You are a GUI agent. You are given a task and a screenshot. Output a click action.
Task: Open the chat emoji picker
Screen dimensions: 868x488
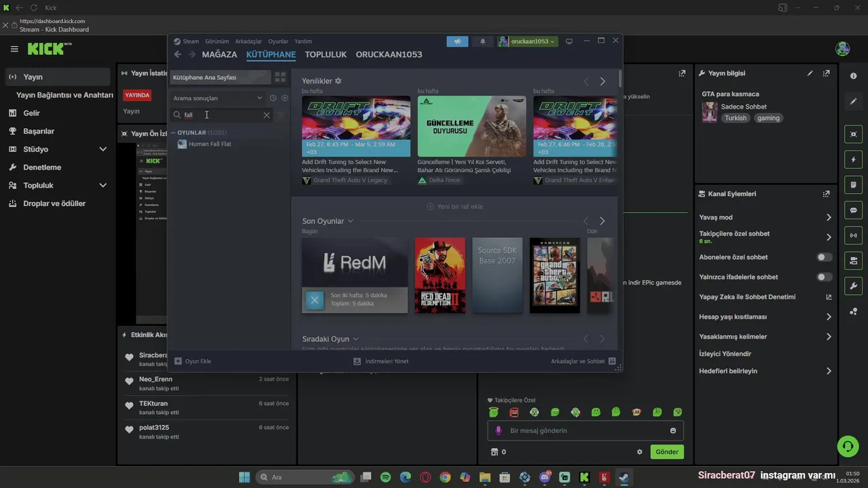pyautogui.click(x=673, y=430)
